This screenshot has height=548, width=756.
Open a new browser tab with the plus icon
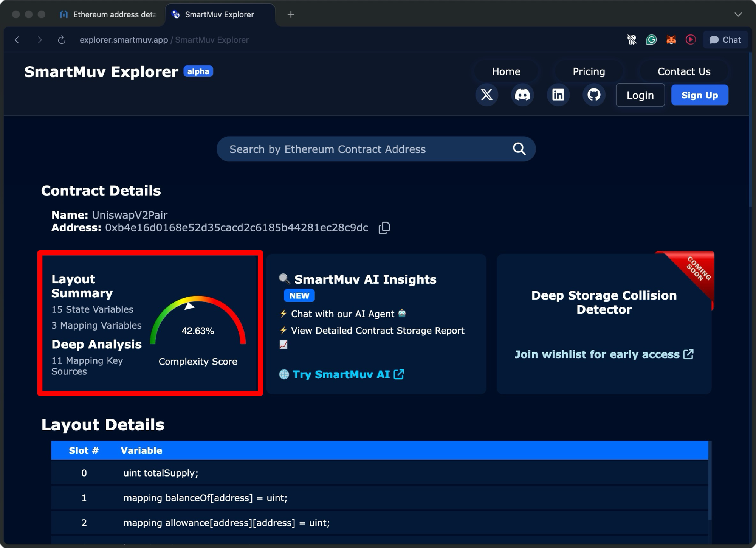pyautogui.click(x=291, y=14)
